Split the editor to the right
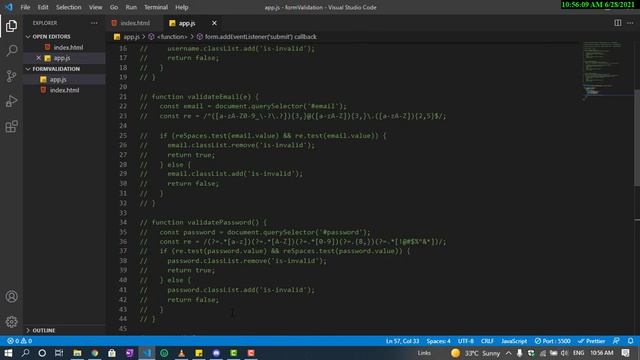Viewport: 640px width, 360px height. (618, 23)
